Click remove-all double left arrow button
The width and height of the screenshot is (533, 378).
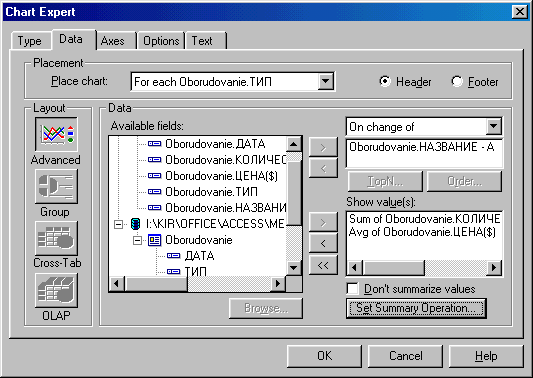coord(323,265)
